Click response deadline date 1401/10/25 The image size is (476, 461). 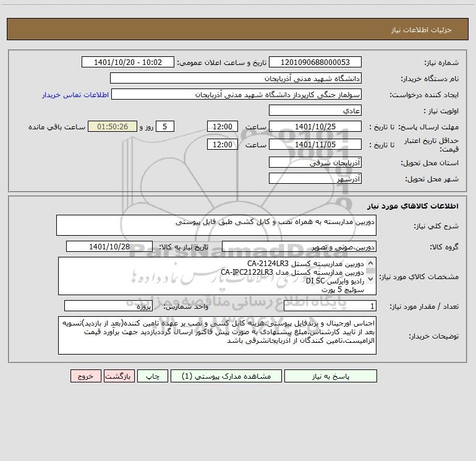coord(315,126)
